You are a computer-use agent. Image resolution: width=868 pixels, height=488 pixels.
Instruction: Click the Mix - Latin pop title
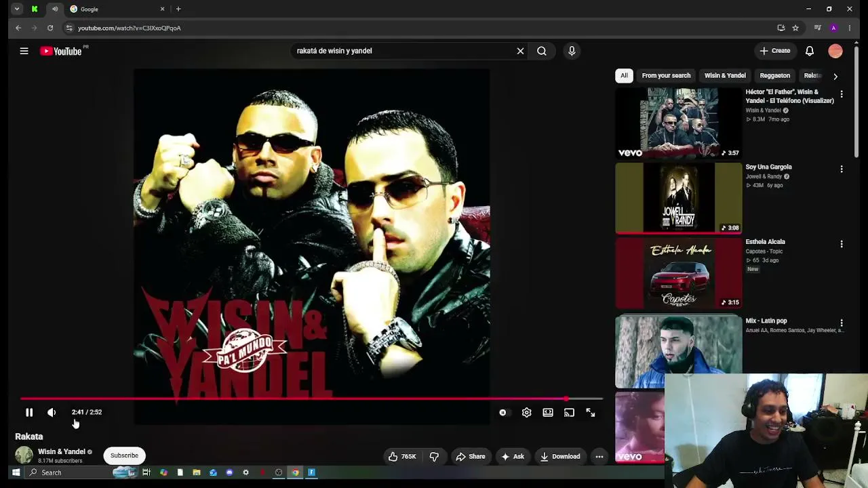coord(766,321)
